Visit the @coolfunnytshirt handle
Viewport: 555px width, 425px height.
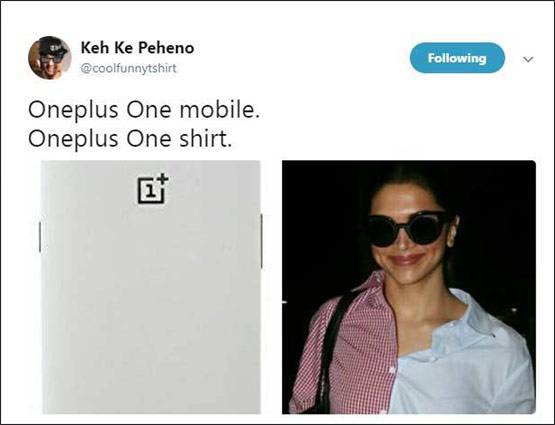[128, 68]
